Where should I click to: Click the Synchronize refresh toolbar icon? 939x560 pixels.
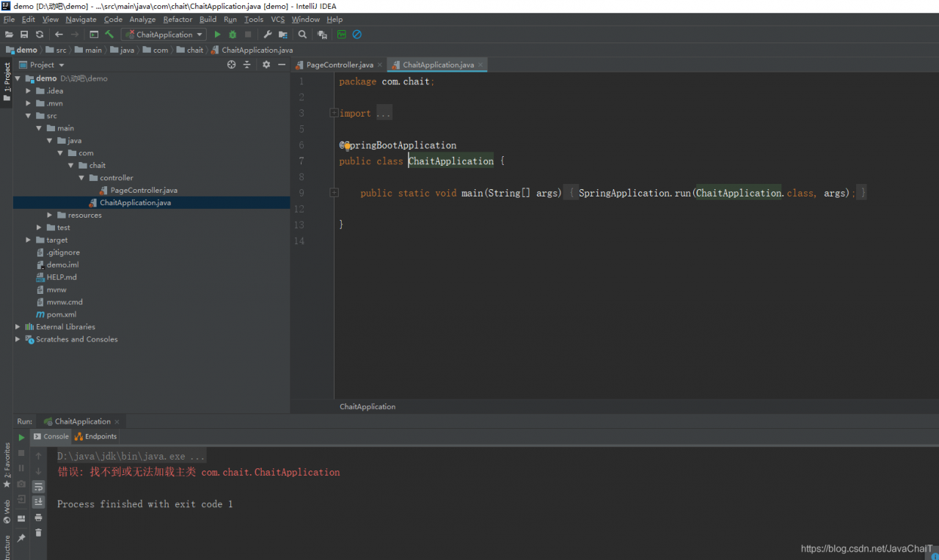[x=40, y=34]
